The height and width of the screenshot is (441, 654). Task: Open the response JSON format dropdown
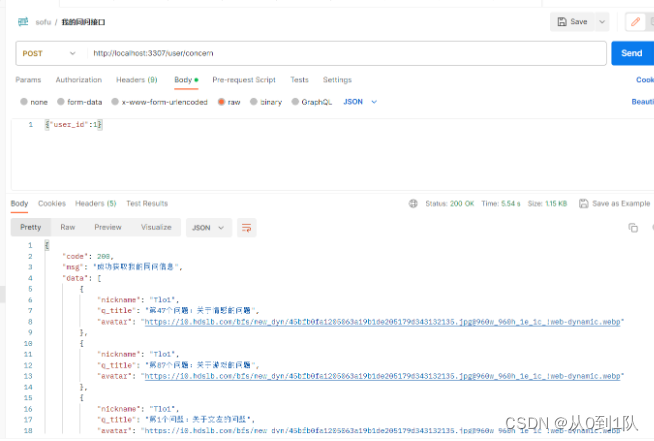[x=209, y=228]
